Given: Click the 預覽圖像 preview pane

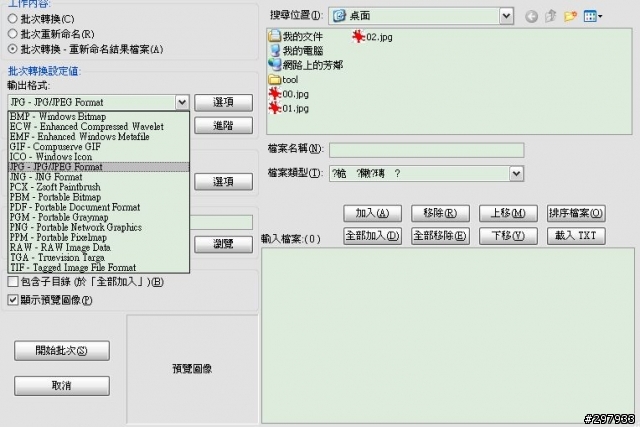Looking at the screenshot, I should point(192,369).
